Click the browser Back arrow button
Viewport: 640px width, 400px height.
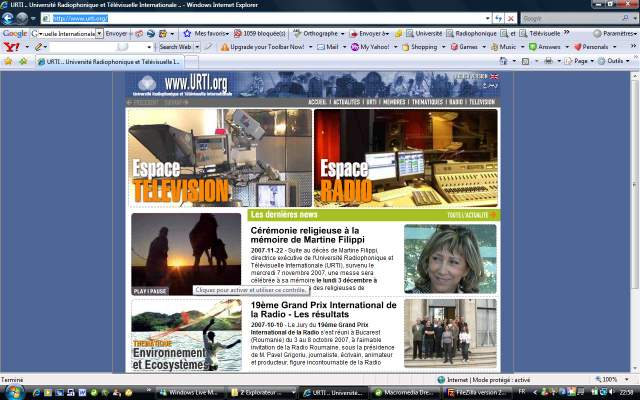coord(8,18)
